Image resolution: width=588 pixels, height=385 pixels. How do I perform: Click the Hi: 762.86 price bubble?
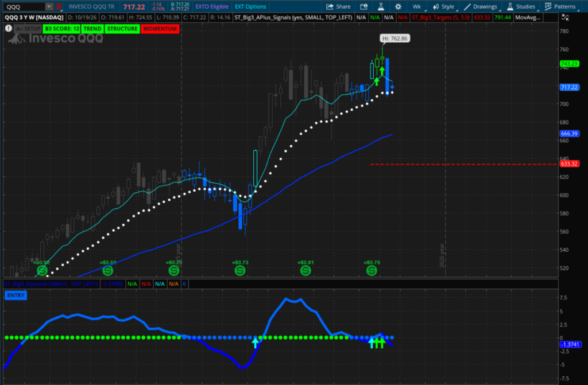394,38
